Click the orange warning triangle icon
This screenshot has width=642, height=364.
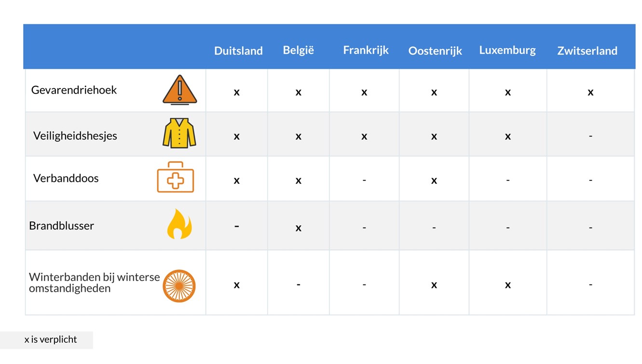point(179,90)
